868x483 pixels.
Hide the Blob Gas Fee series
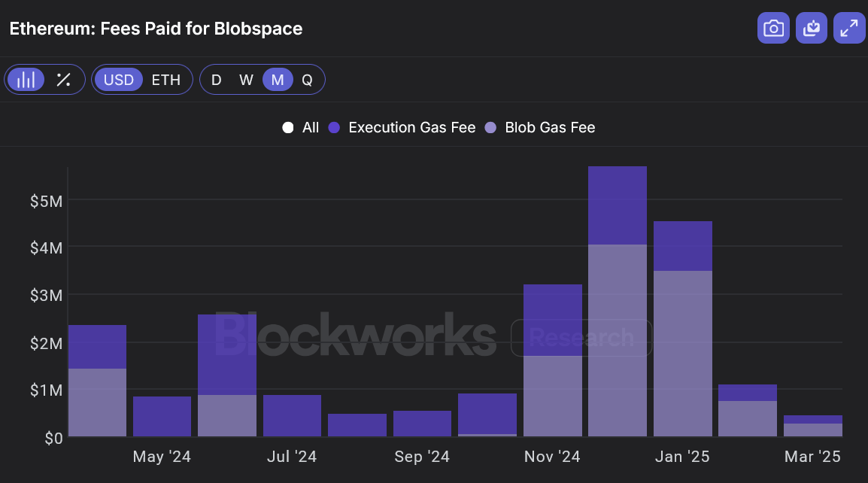(550, 128)
